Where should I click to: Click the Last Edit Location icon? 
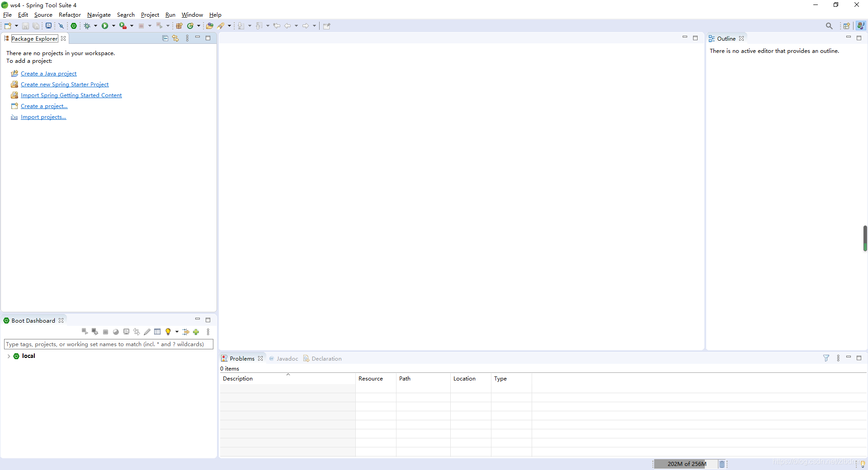[277, 26]
